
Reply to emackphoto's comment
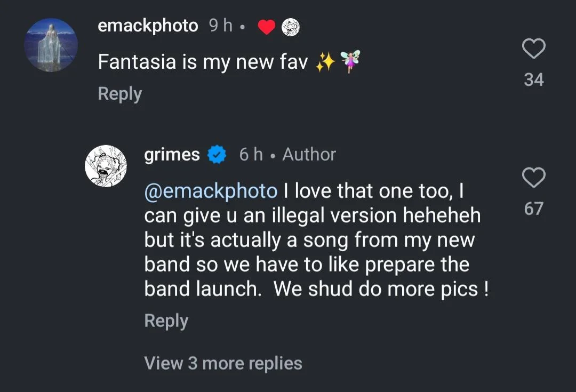120,94
